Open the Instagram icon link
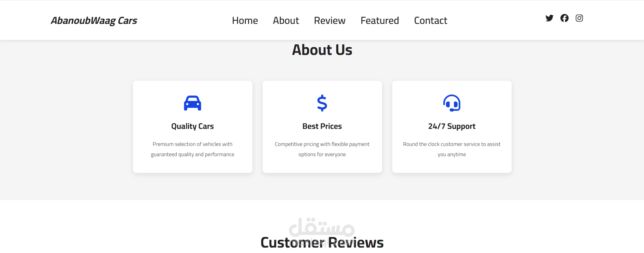This screenshot has width=644, height=253. [579, 18]
